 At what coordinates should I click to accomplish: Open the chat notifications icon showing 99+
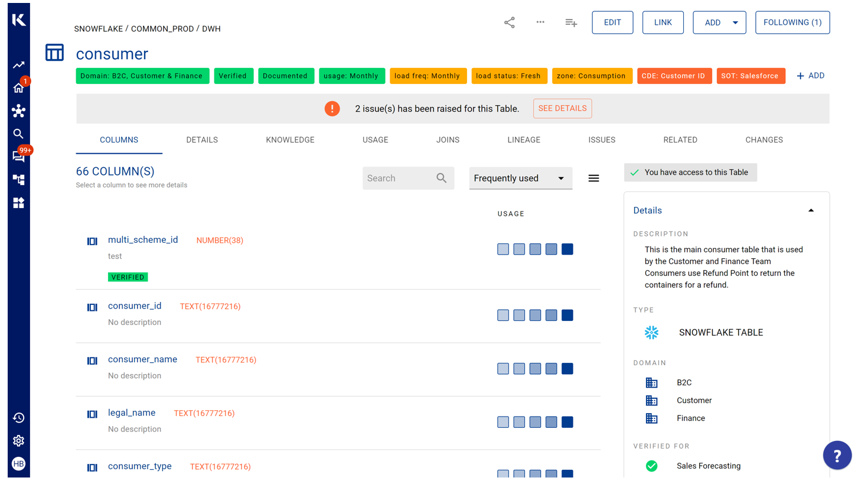tap(18, 155)
